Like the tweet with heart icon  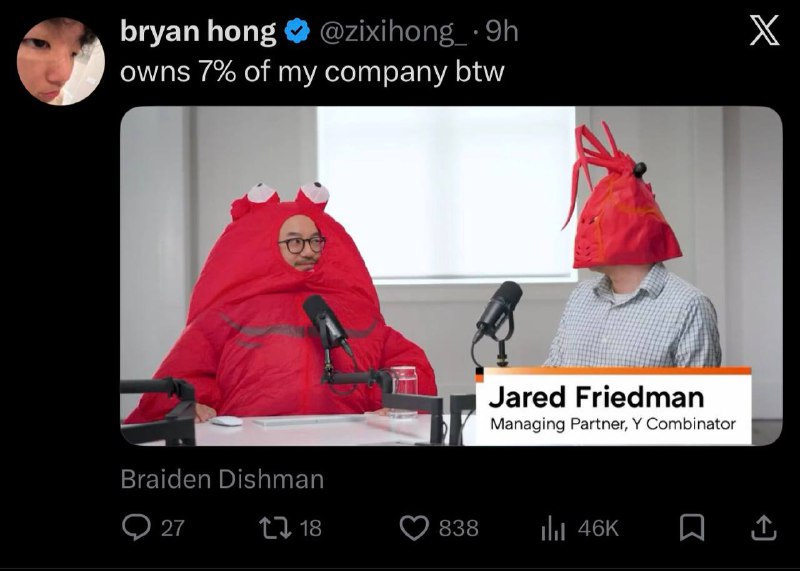click(x=414, y=528)
